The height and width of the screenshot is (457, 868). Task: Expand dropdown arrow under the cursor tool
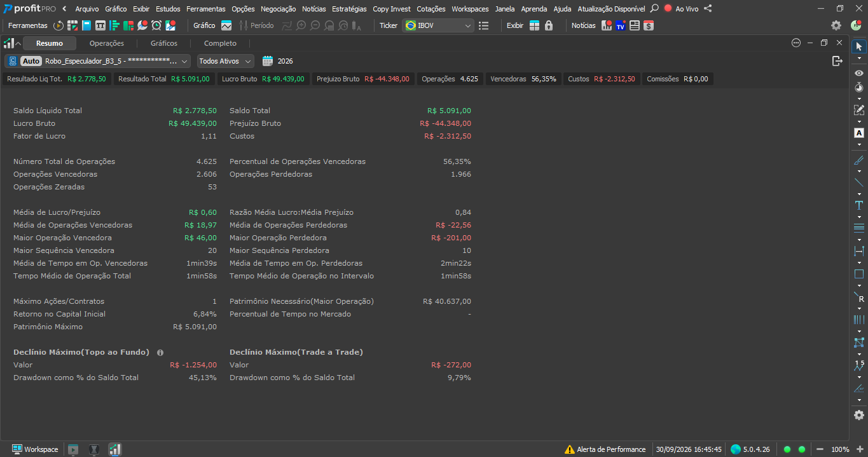(859, 58)
